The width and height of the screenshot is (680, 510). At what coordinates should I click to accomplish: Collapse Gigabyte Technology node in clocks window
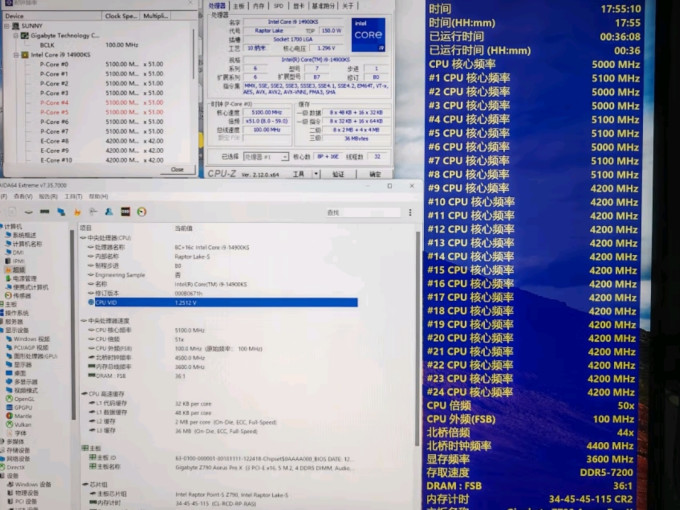point(16,36)
